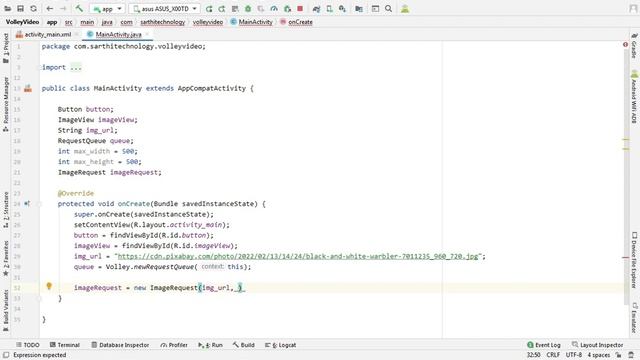The height and width of the screenshot is (360, 640).
Task: Collapse the onCreate method fold marker
Action: point(40,204)
